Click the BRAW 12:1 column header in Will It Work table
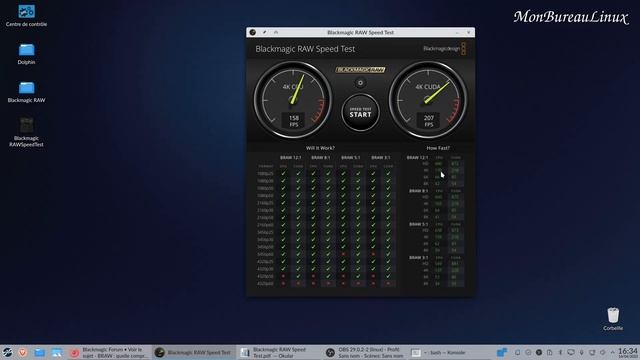The height and width of the screenshot is (360, 640). point(291,158)
